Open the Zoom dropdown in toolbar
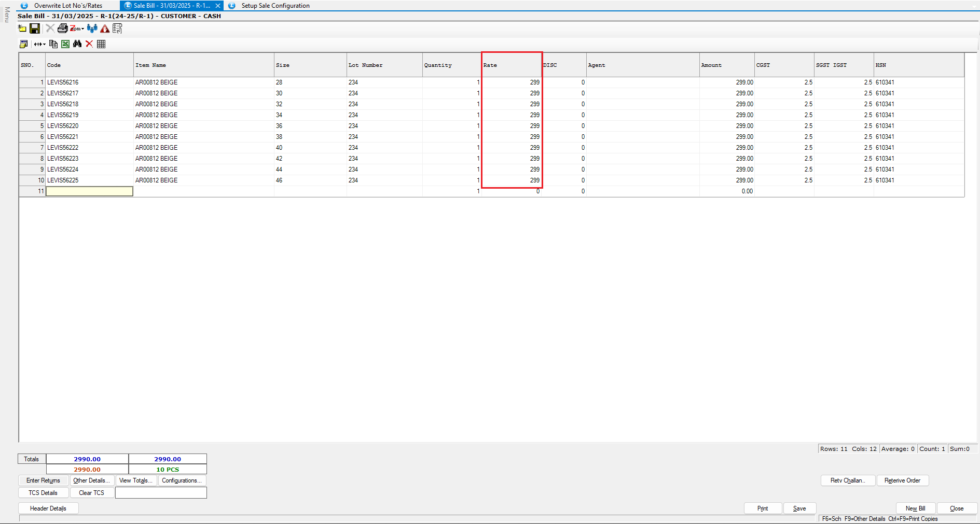980x524 pixels. pyautogui.click(x=77, y=29)
